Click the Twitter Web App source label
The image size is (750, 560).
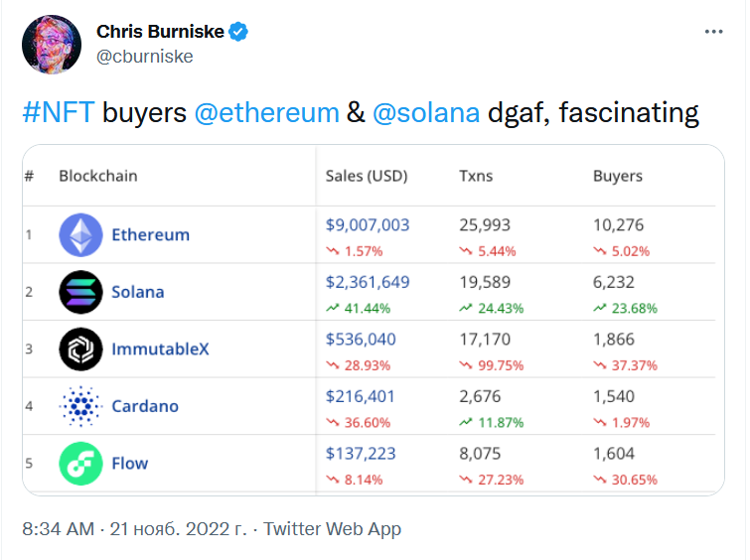point(332,528)
